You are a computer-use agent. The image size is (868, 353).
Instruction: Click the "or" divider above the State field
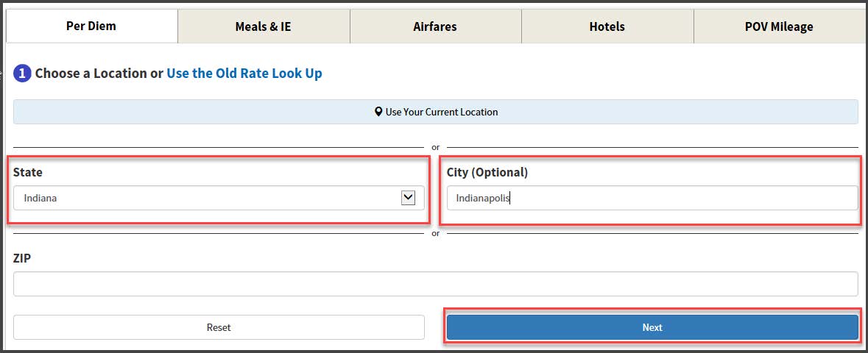435,147
